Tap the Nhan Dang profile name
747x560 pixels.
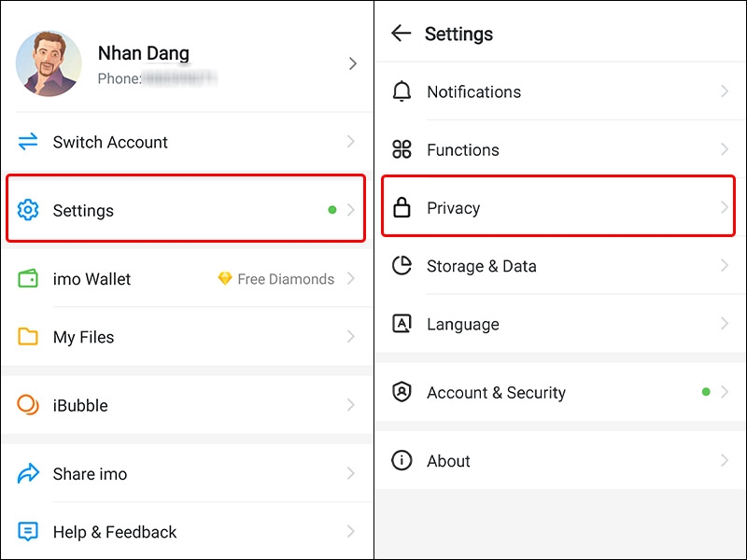(x=144, y=53)
